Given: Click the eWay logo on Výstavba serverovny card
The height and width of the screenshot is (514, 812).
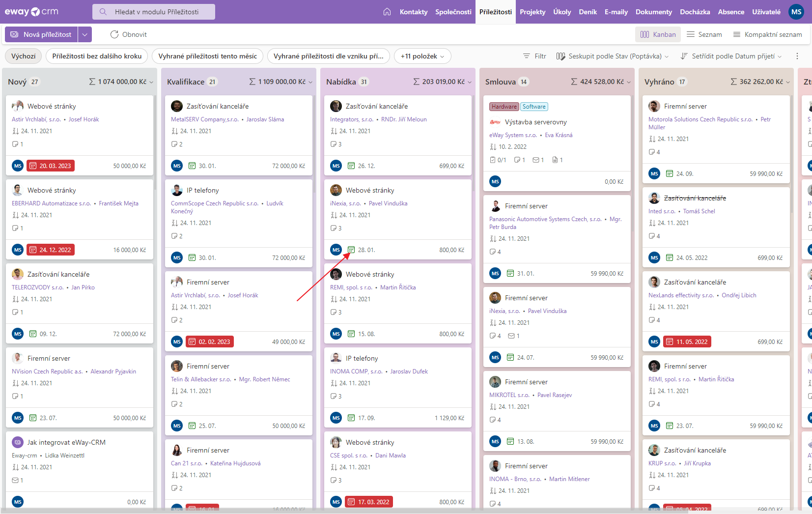Looking at the screenshot, I should tap(495, 122).
